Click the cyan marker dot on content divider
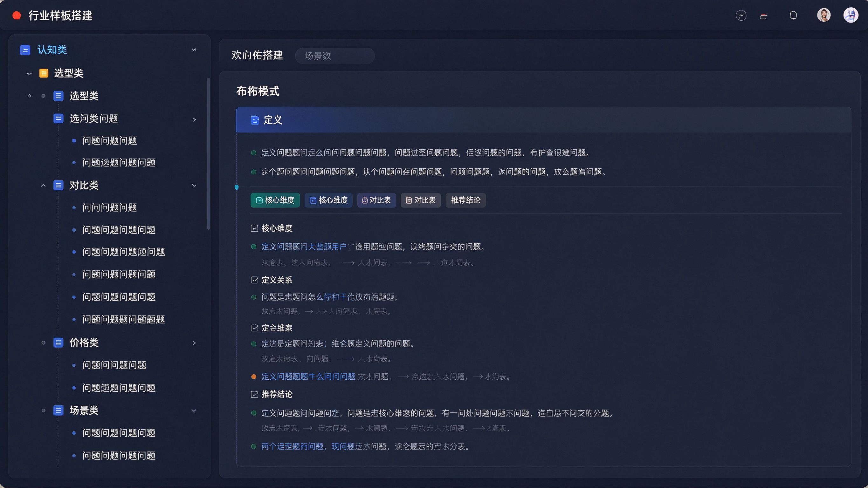The width and height of the screenshot is (868, 488). (237, 187)
